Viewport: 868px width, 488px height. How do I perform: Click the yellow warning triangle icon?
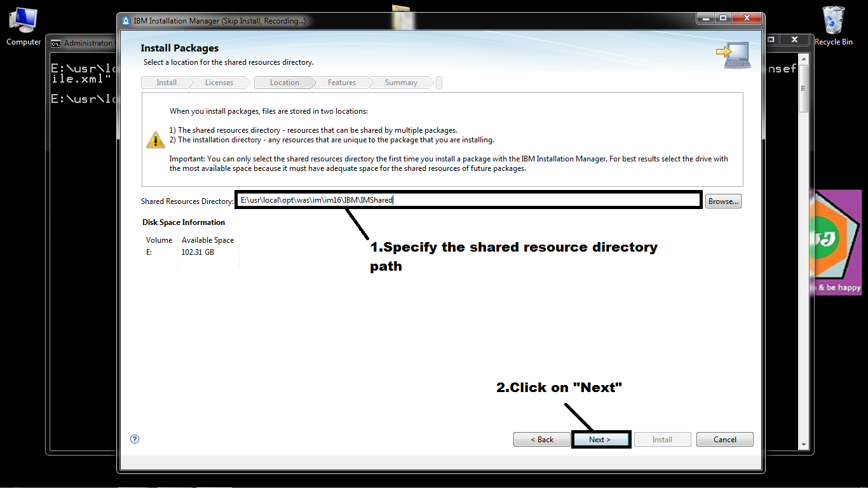(x=156, y=140)
